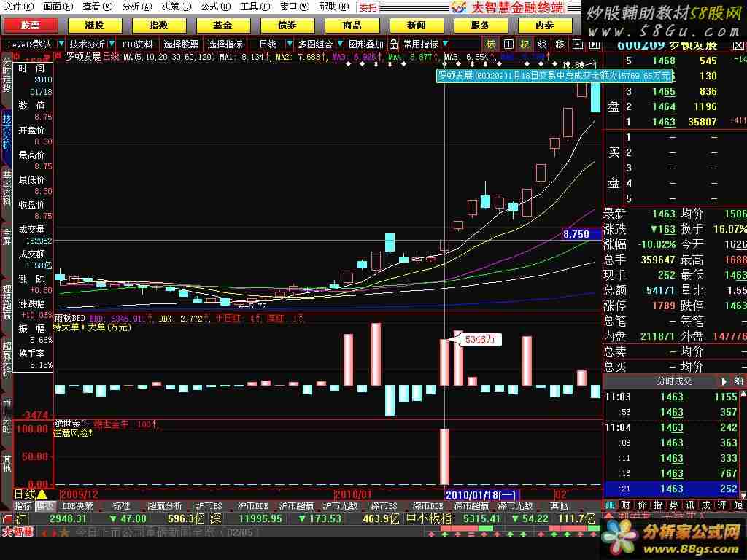Click the 财 finance icon in bottom-right strip

click(x=626, y=505)
